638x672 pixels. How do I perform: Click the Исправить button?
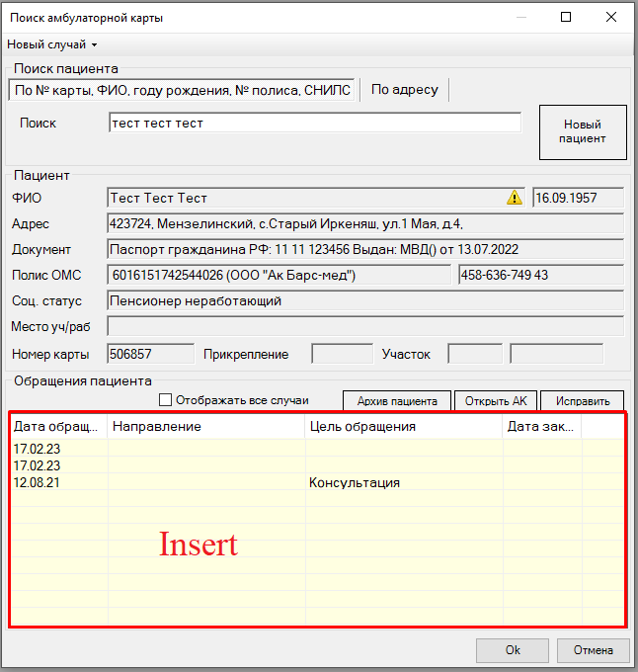[582, 401]
